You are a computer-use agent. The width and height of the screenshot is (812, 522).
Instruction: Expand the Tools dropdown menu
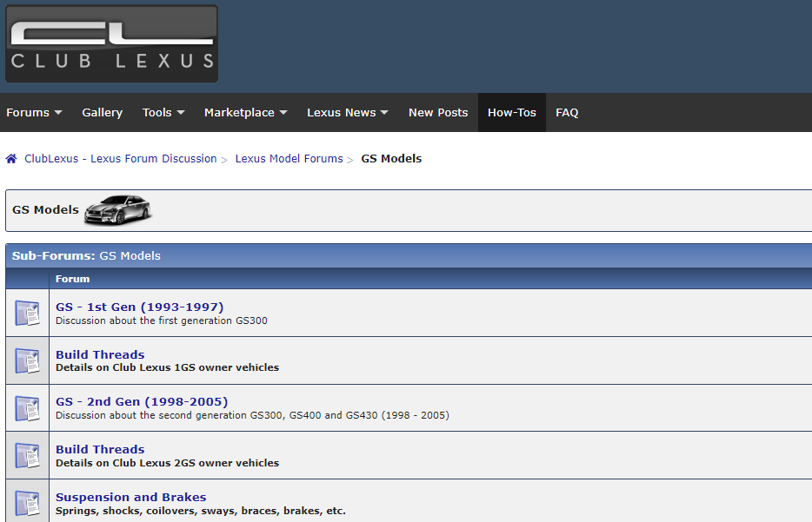(x=163, y=112)
